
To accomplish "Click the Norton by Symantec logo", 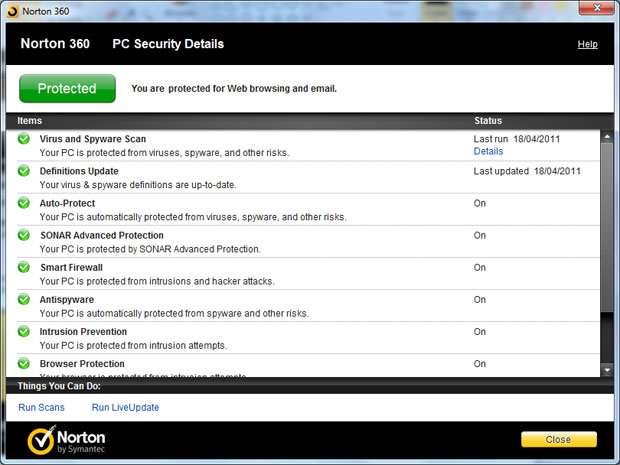I will pyautogui.click(x=66, y=440).
